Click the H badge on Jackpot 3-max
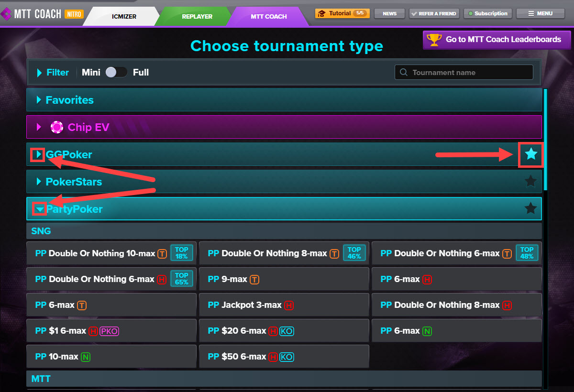 (289, 305)
